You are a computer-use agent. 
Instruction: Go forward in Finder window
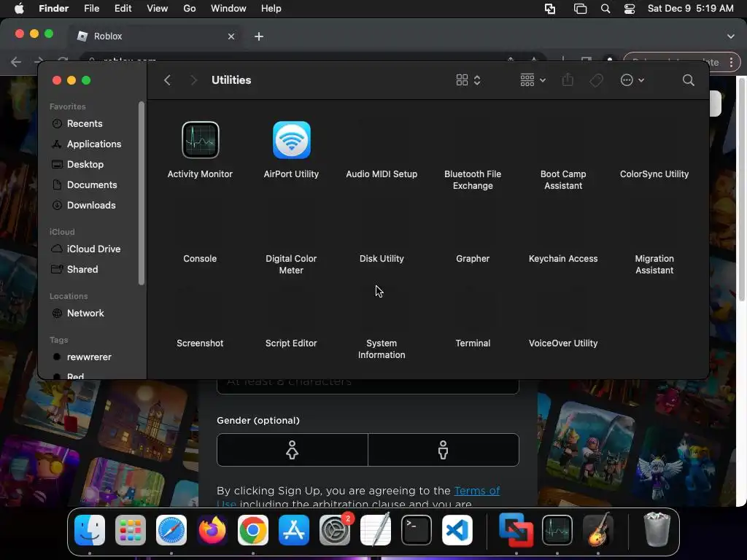193,80
